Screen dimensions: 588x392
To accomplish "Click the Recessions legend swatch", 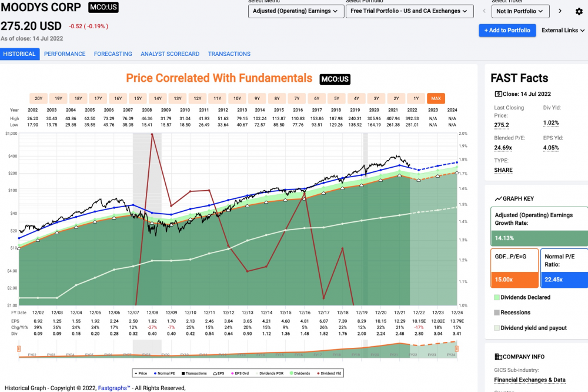I will pos(497,313).
